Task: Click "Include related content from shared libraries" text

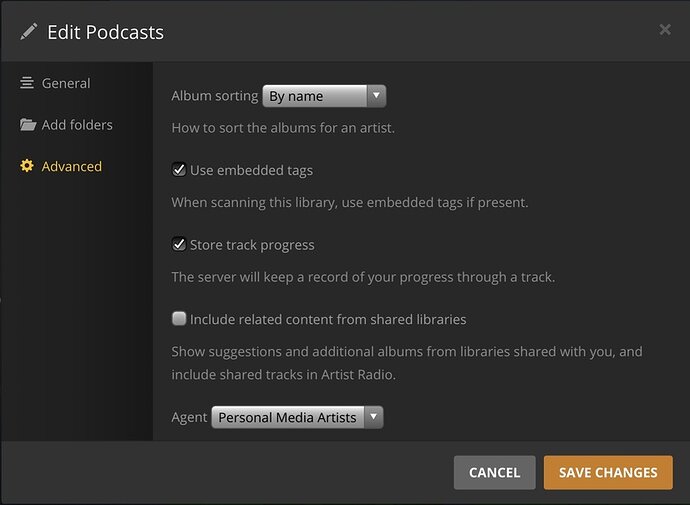Action: (328, 319)
